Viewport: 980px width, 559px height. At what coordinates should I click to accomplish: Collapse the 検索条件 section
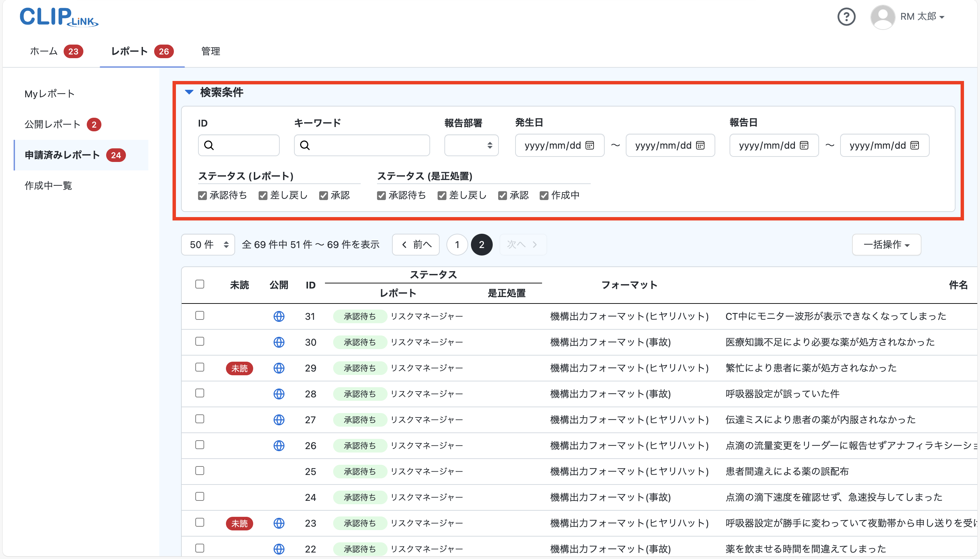coord(189,92)
